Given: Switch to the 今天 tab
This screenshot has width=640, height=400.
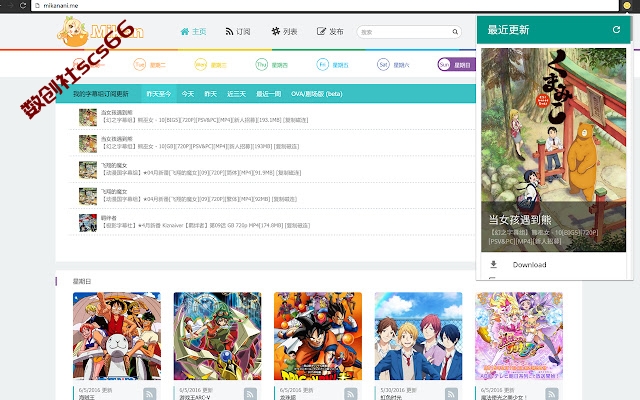Looking at the screenshot, I should (x=188, y=94).
